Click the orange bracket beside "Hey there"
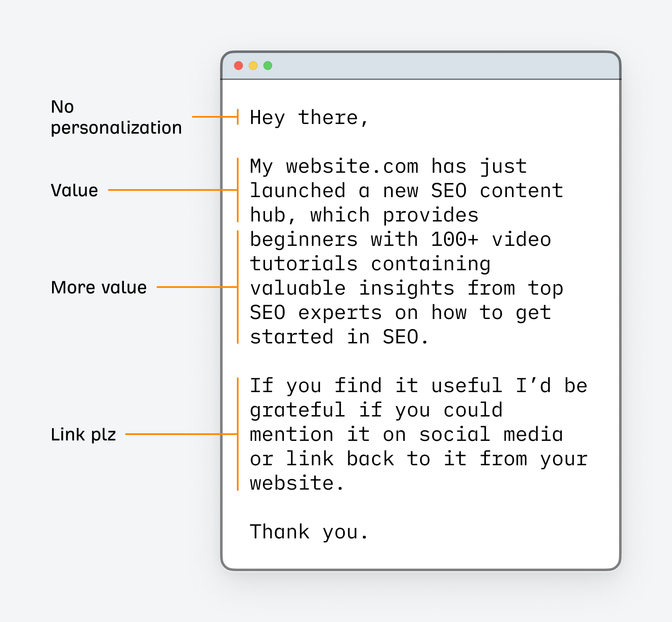The image size is (672, 622). (x=238, y=117)
